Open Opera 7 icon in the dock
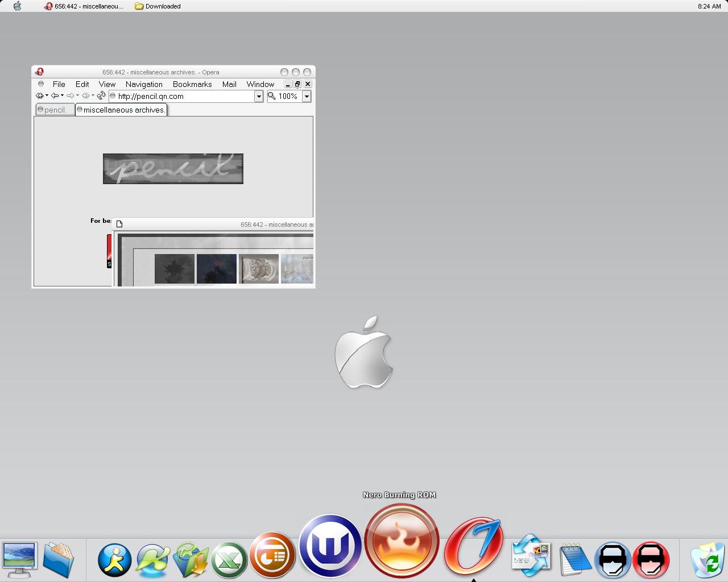 pyautogui.click(x=473, y=546)
